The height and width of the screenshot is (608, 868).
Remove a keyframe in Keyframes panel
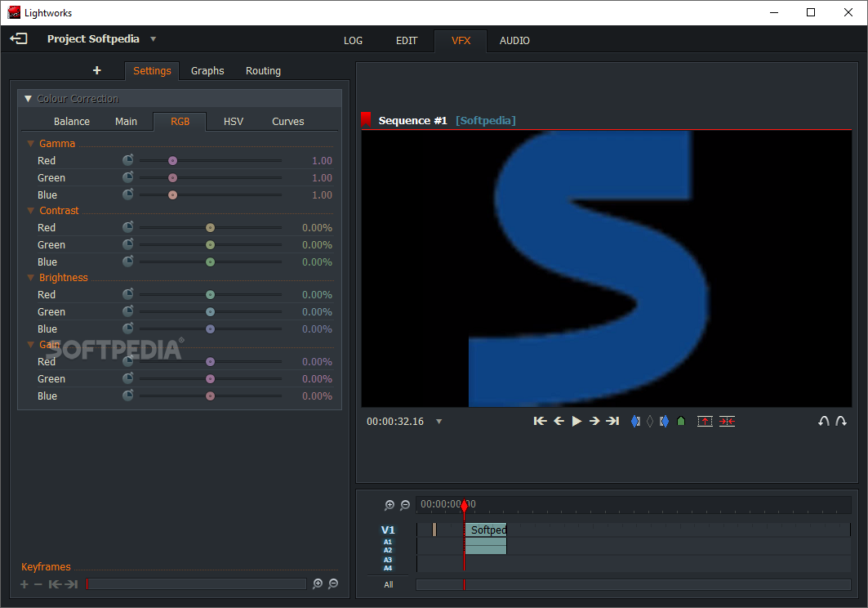point(38,584)
